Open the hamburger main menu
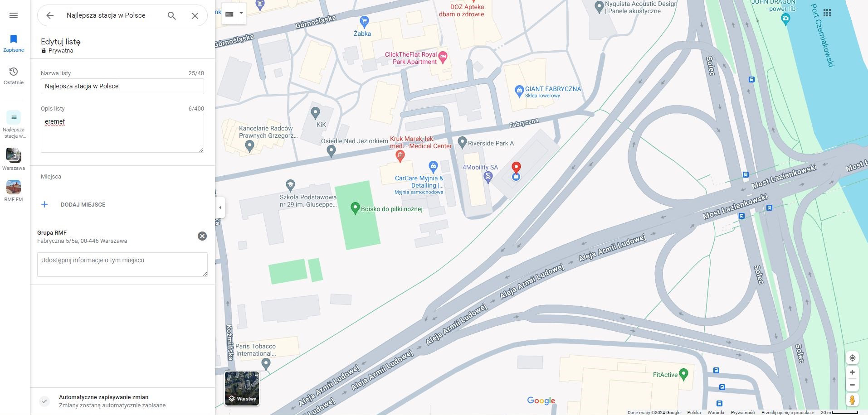This screenshot has width=868, height=415. (x=14, y=15)
